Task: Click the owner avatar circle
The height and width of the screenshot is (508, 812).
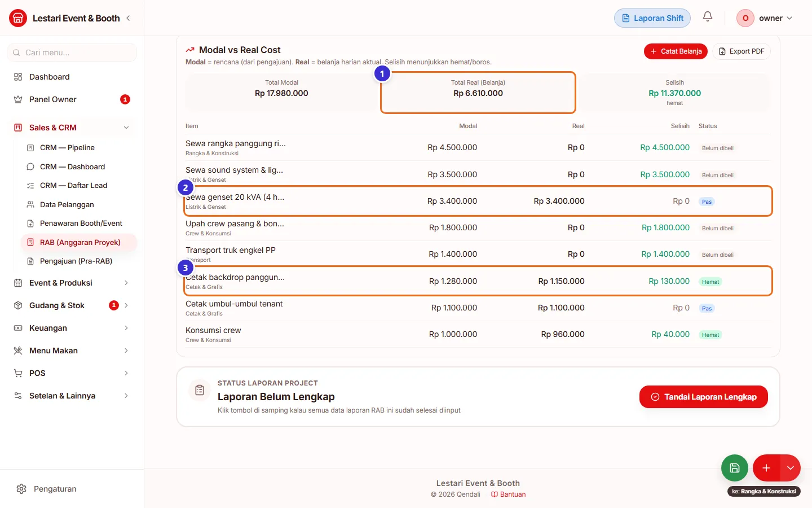Action: (x=745, y=18)
